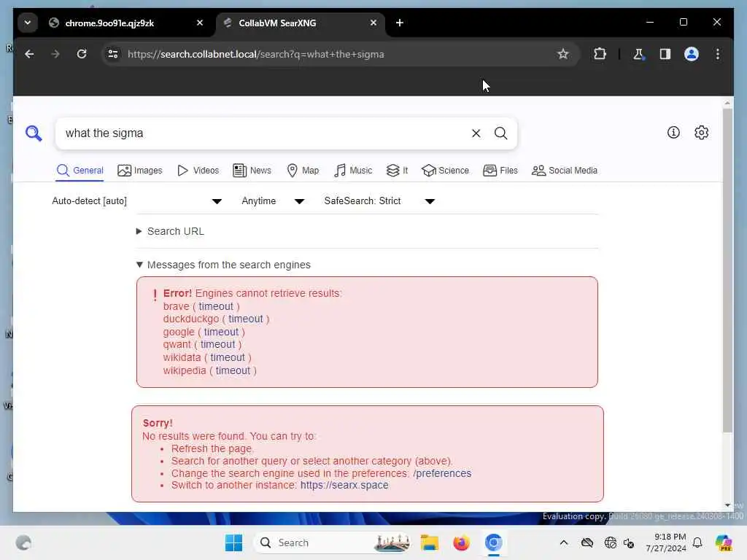Viewport: 747px width, 560px height.
Task: Switch to the Science category
Action: (x=445, y=171)
